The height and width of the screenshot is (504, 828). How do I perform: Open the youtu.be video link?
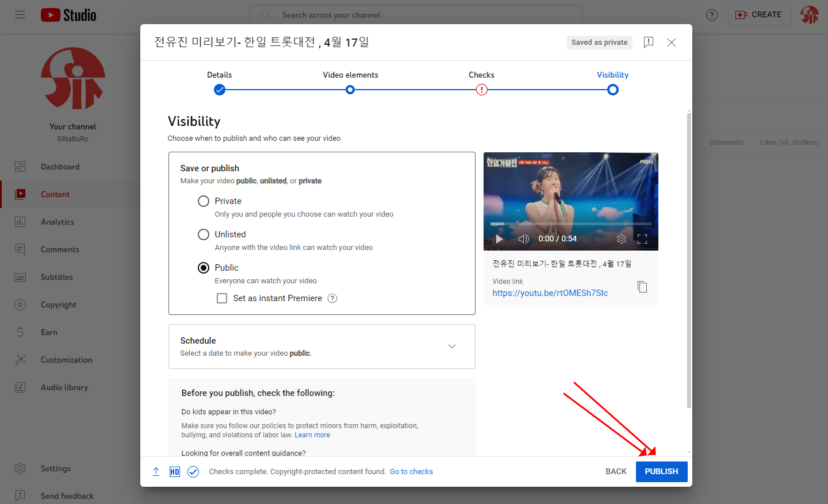point(550,293)
